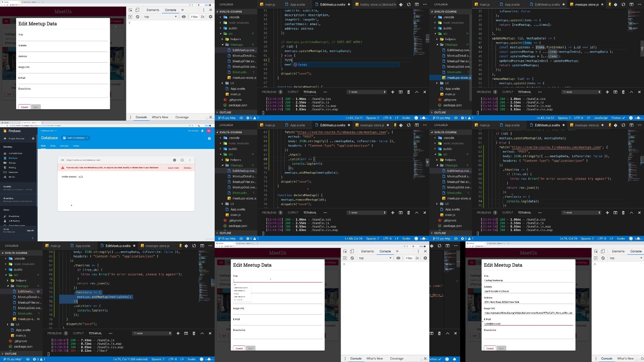Click Learn more in Firebase security warning
The image size is (644, 362).
174,168
